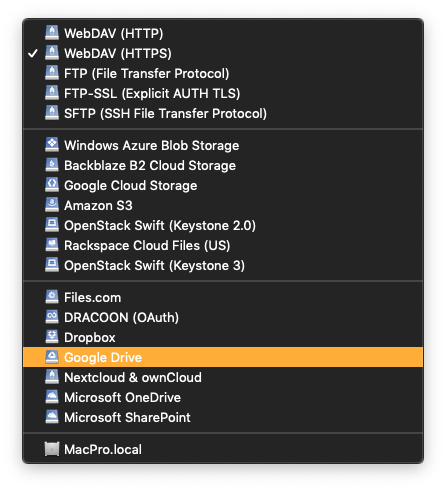The image size is (446, 490).
Task: Click the MacPro.local computer icon
Action: click(52, 449)
